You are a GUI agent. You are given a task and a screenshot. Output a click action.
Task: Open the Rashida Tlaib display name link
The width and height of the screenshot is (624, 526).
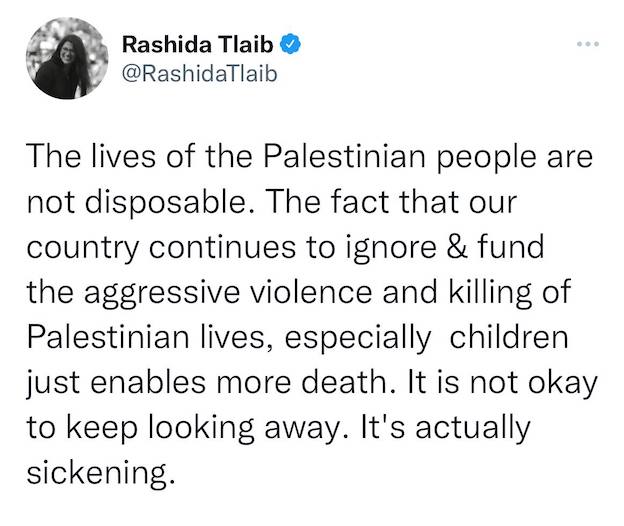[x=197, y=44]
